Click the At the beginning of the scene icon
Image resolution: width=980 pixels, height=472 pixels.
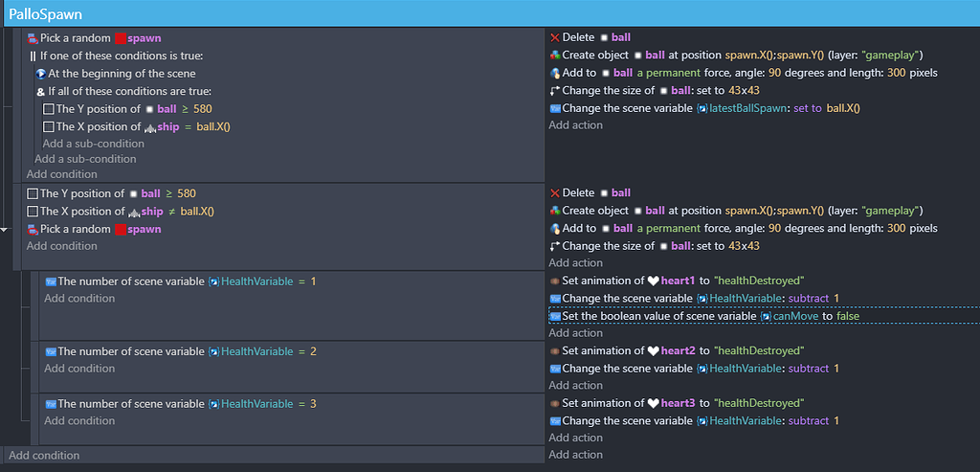click(40, 73)
